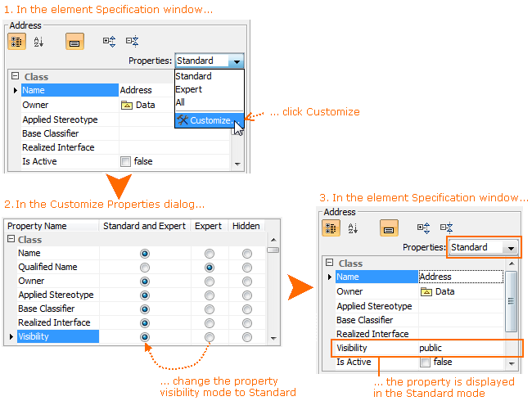The image size is (532, 401).
Task: Select Standard and Expert radio for Visibility
Action: pyautogui.click(x=145, y=337)
